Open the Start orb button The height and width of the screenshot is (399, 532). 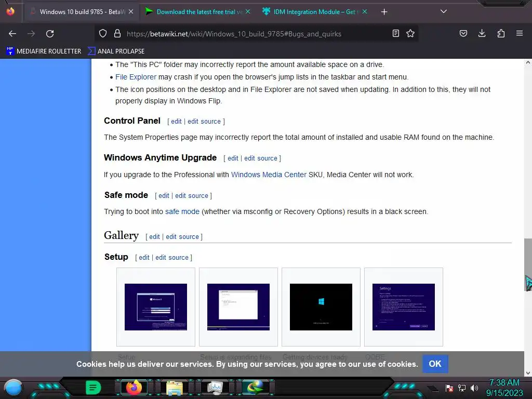tap(13, 388)
